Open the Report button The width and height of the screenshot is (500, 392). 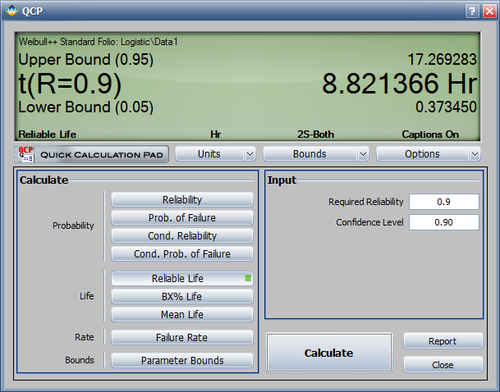(443, 341)
